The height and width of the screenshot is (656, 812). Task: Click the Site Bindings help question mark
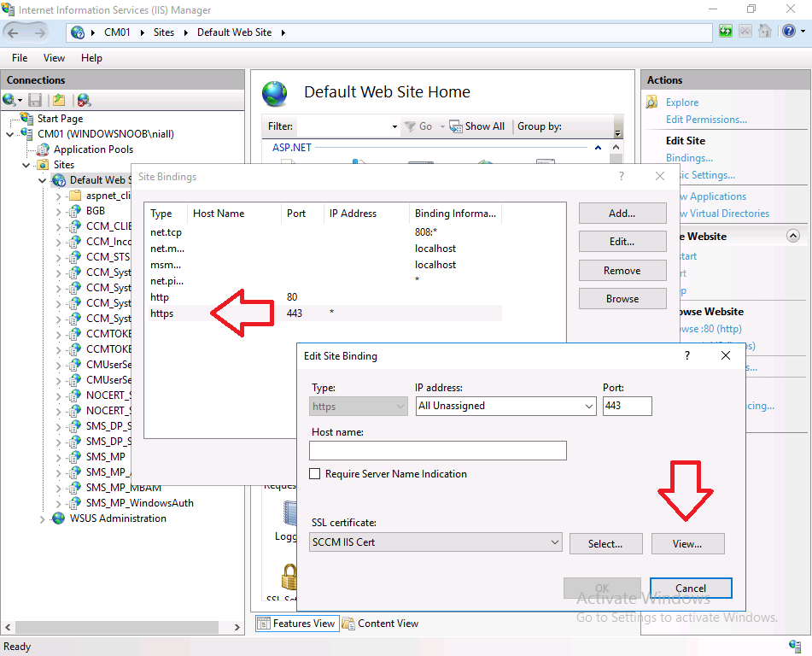point(622,176)
